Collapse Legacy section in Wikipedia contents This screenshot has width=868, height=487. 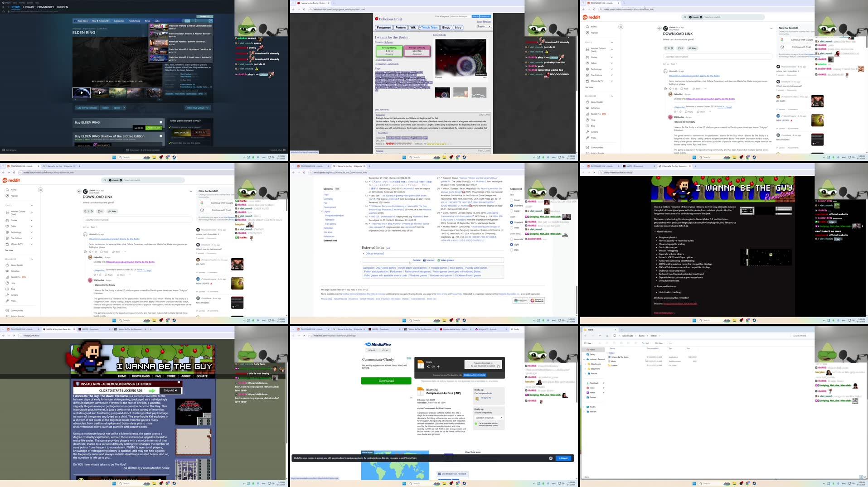coord(322,211)
